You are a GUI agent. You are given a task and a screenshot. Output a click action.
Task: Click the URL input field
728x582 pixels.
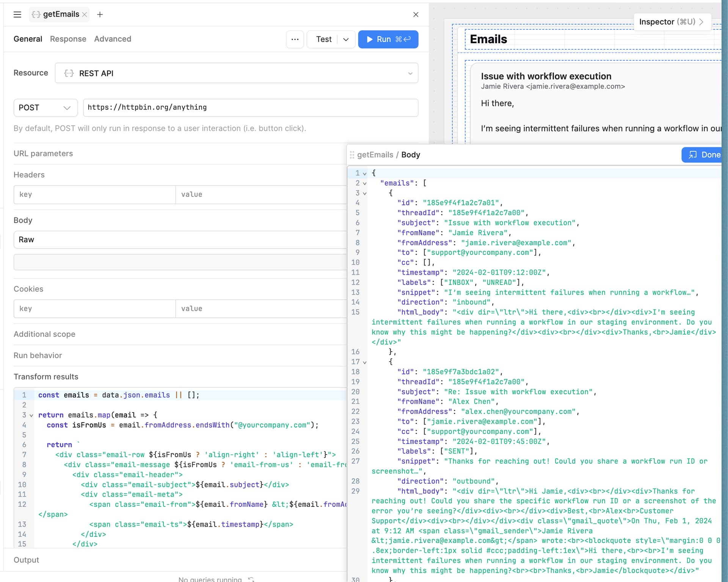coord(250,107)
